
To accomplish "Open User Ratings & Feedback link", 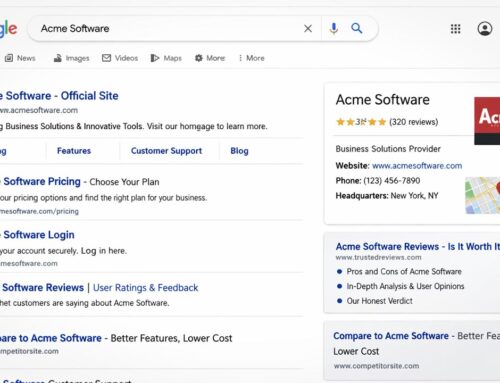I will pos(146,288).
